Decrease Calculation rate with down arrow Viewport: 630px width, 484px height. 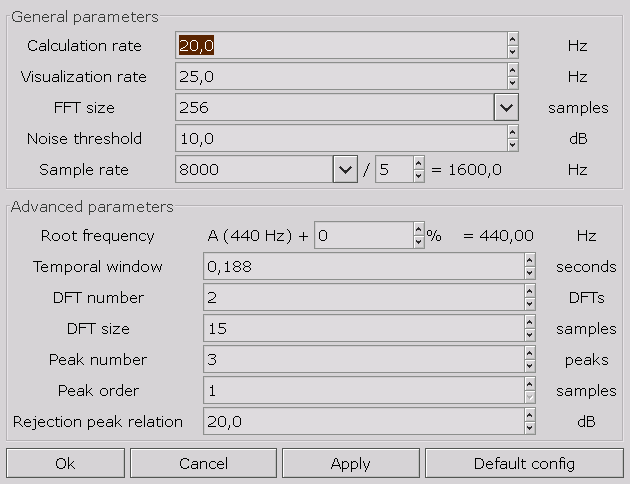coord(512,52)
